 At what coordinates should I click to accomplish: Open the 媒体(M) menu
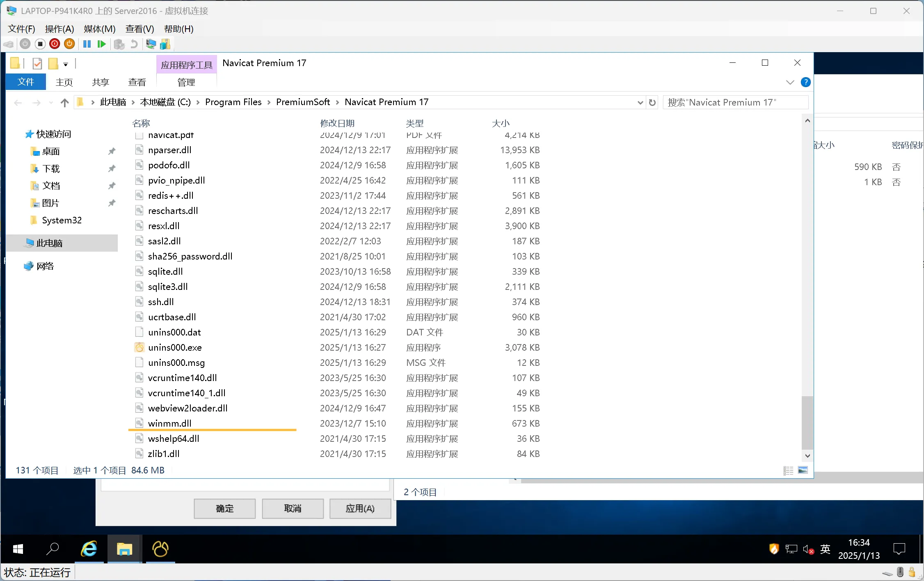(x=100, y=29)
